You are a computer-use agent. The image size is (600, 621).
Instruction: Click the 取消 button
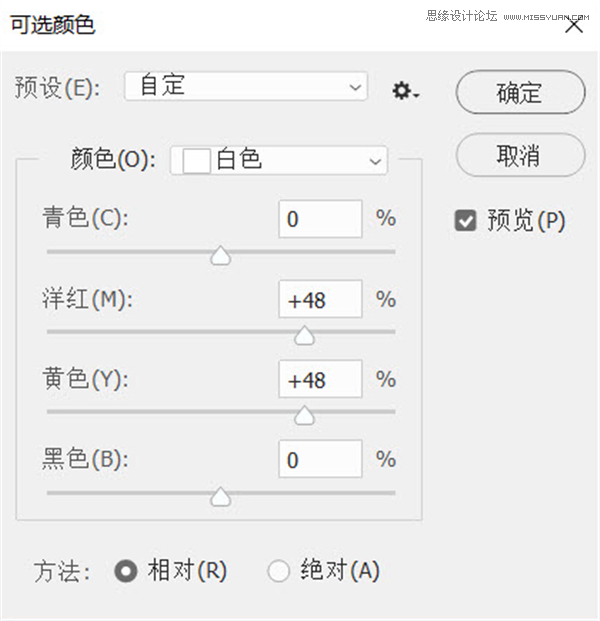click(520, 155)
